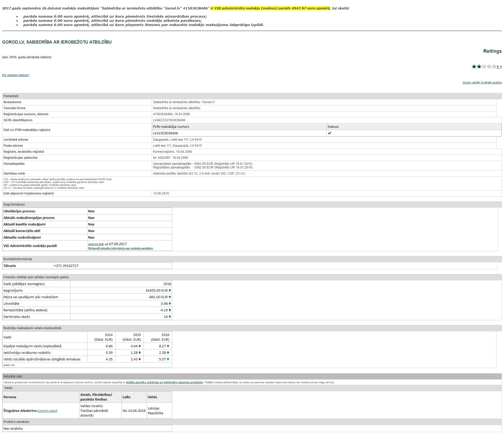This screenshot has width=504, height=436.
Task: Click the phone number +371 29102727
Action: [66, 266]
